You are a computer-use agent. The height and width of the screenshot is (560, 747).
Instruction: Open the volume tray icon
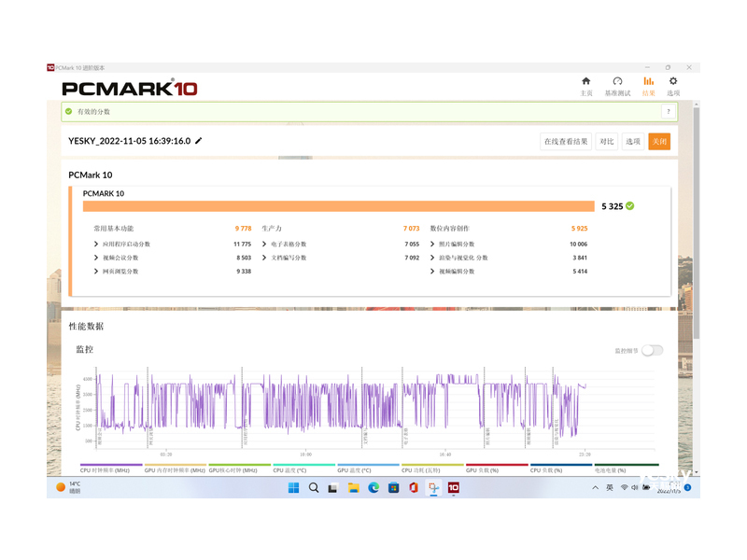tap(635, 487)
